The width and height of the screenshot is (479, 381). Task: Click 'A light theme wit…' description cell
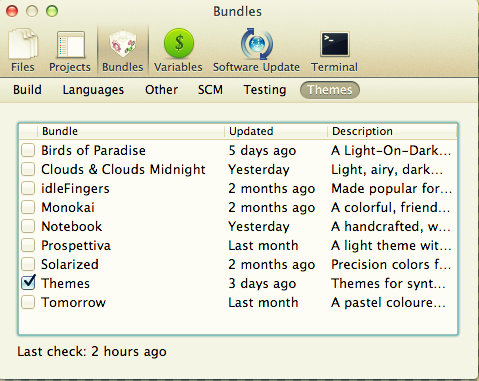point(391,245)
